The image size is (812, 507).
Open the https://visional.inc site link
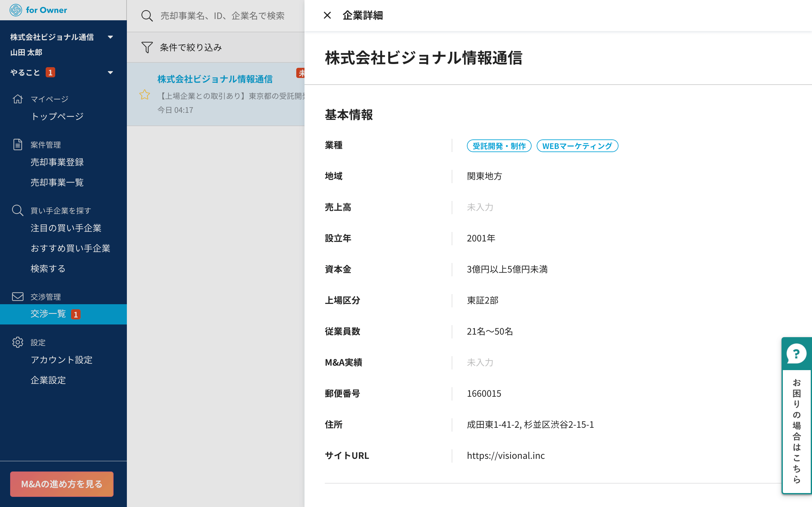click(506, 455)
